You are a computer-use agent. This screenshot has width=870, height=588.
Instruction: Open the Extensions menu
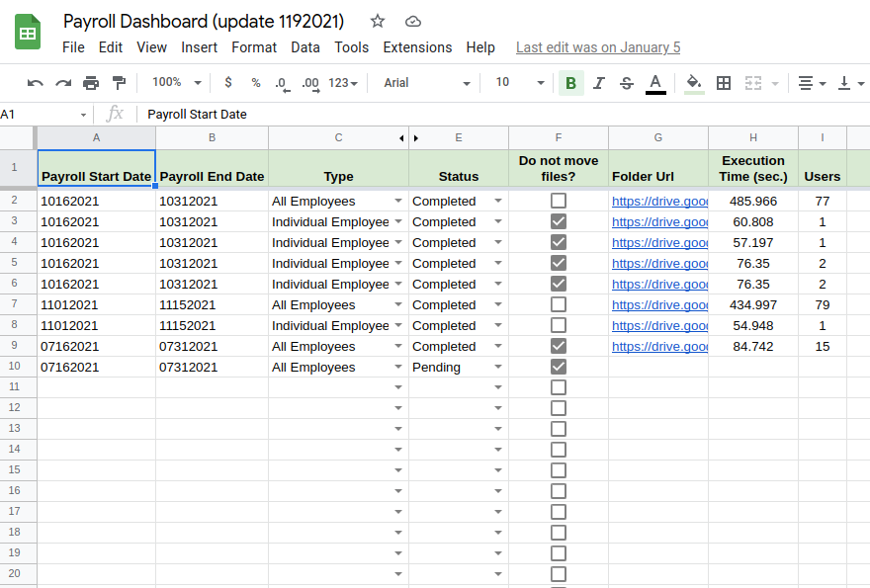point(417,47)
